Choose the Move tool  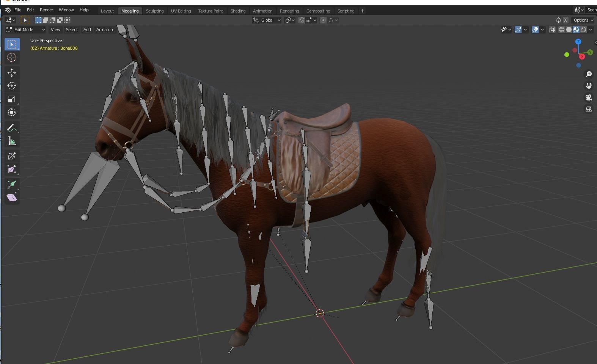(x=12, y=72)
